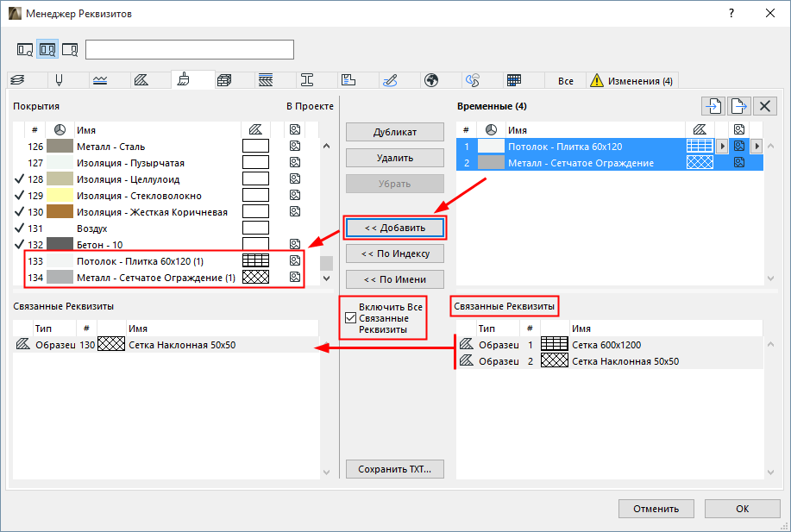791x532 pixels.
Task: Select row 131 Воздух
Action: click(x=166, y=228)
